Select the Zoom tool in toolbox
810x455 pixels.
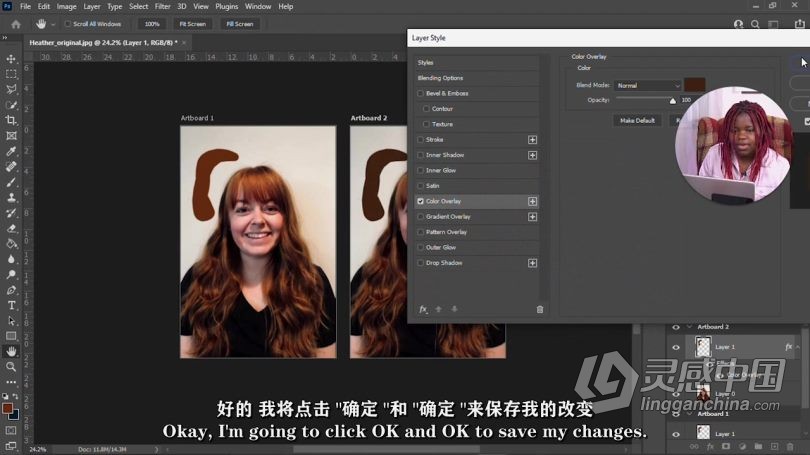click(11, 367)
